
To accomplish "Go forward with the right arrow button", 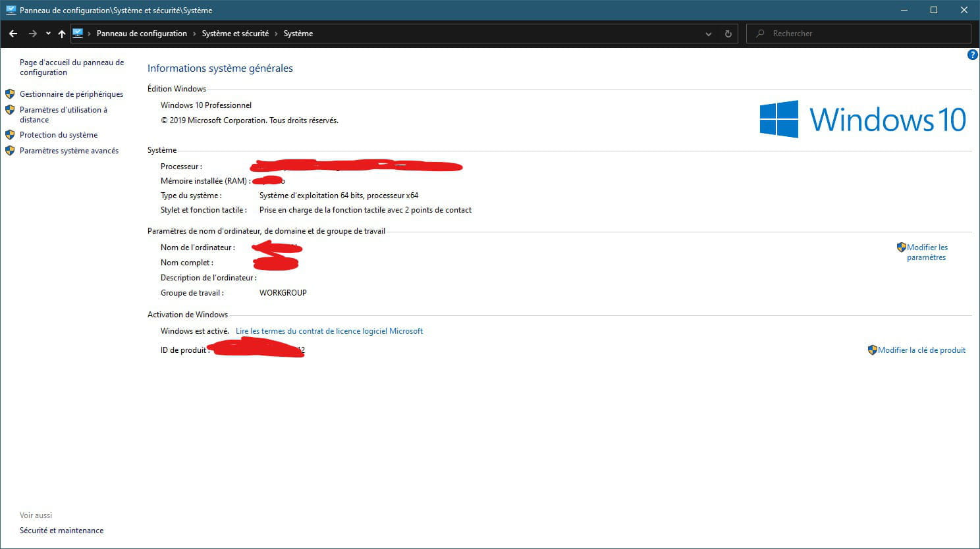I will click(32, 34).
